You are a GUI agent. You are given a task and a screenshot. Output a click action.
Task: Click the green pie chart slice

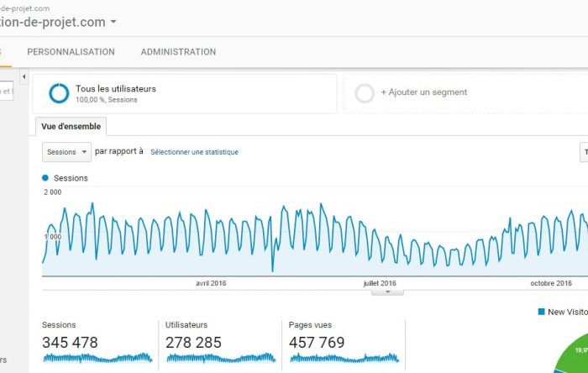(x=575, y=352)
